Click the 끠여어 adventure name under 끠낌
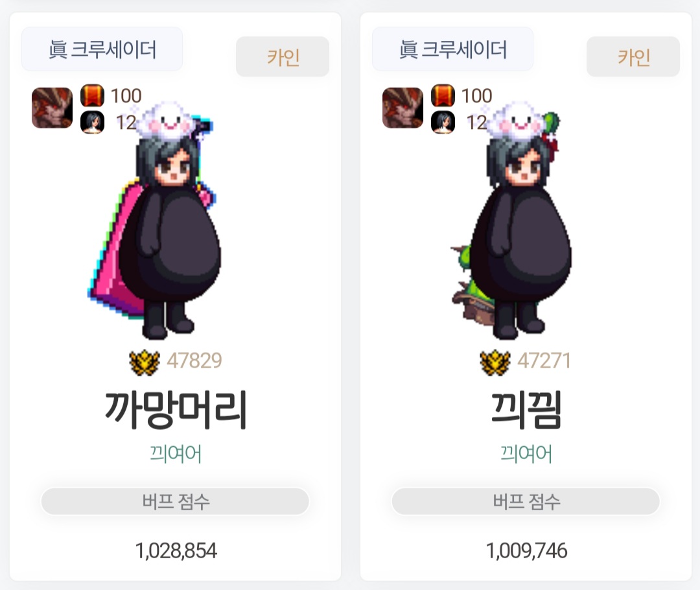The width and height of the screenshot is (700, 590). 526,454
